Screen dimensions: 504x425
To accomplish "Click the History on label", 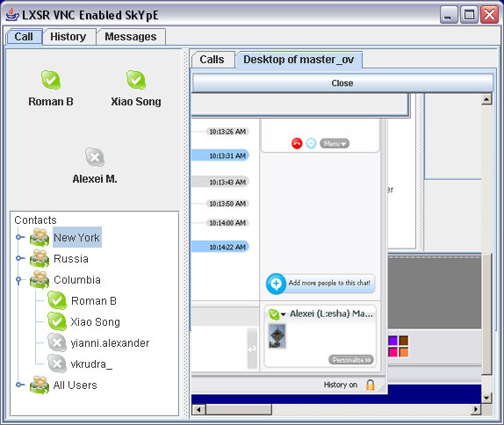I will coord(341,385).
